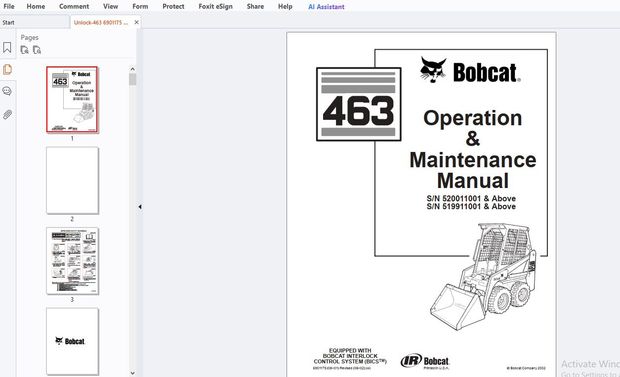Click the thumbnail panel scrollbar handle
Image resolution: width=620 pixels, height=377 pixels.
tap(132, 80)
